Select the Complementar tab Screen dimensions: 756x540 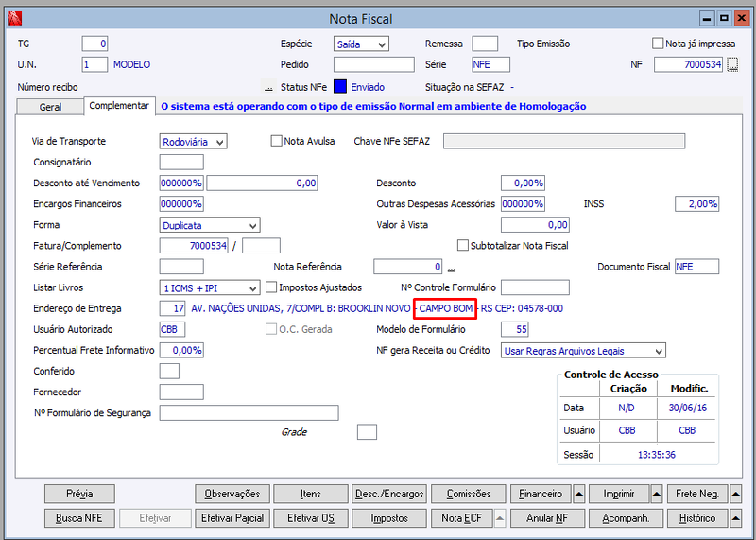pos(119,106)
